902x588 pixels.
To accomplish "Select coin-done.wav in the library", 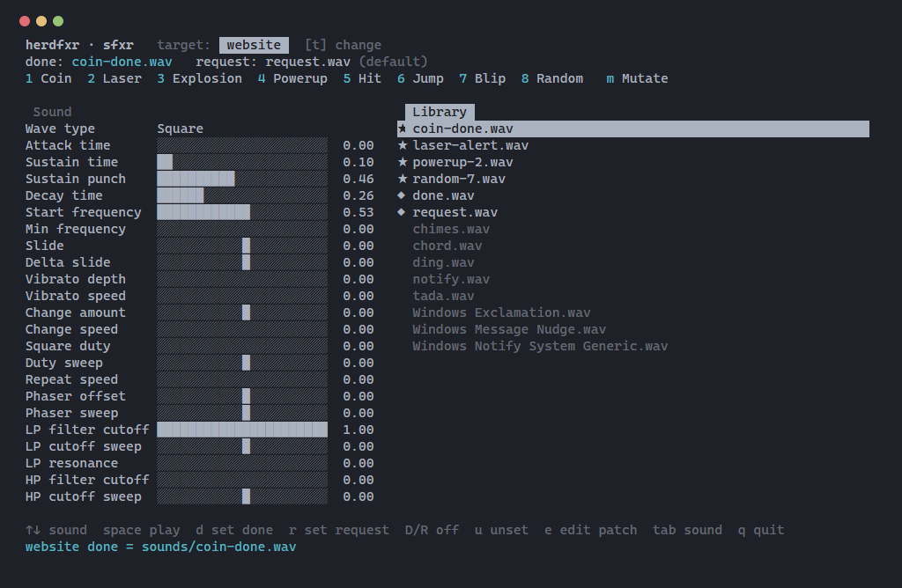I will point(632,129).
